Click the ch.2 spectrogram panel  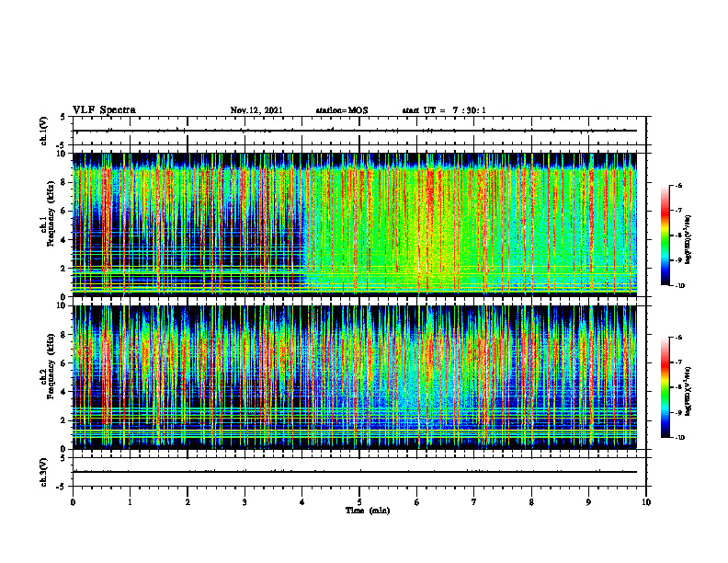[355, 377]
